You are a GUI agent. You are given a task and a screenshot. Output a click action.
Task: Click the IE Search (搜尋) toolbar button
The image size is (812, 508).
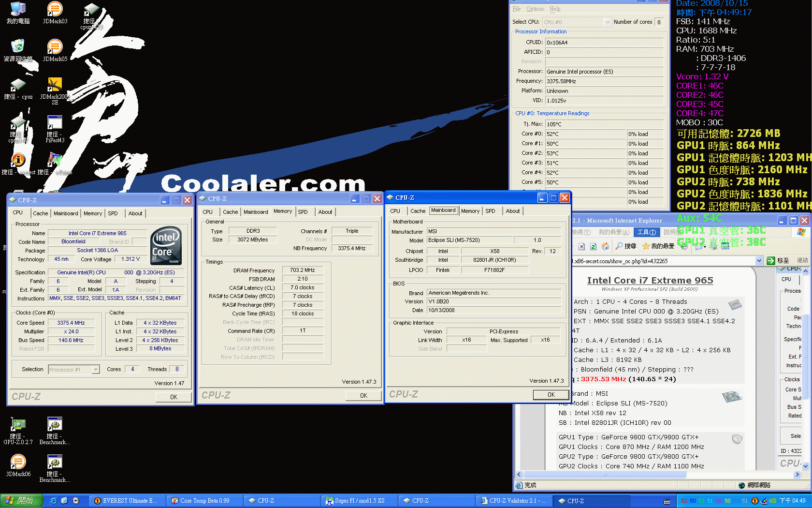pyautogui.click(x=625, y=246)
